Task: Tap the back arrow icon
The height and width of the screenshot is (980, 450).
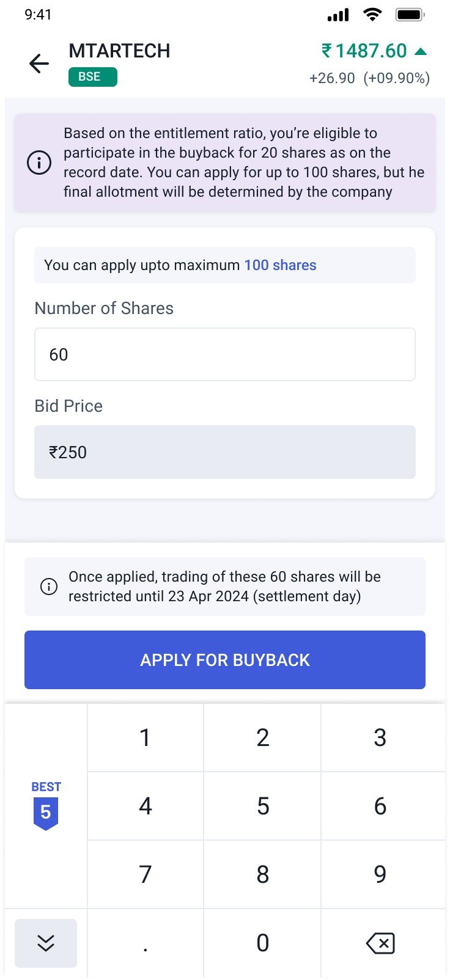Action: [39, 64]
